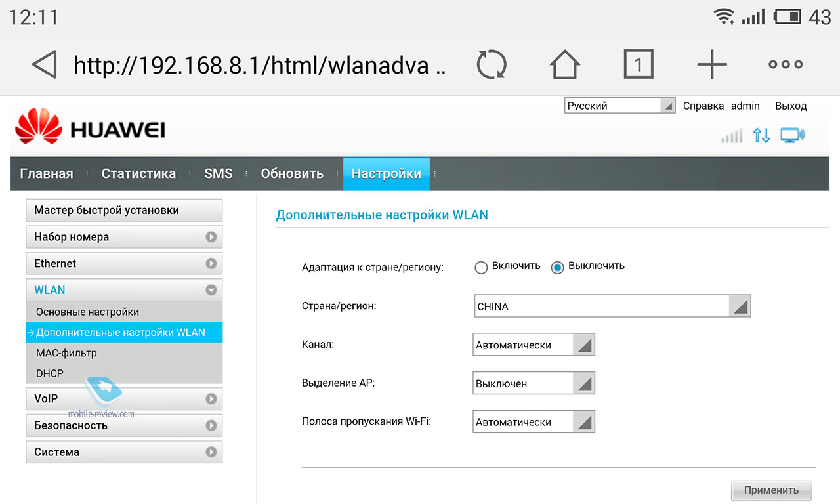Click the Huawei logo

90,127
